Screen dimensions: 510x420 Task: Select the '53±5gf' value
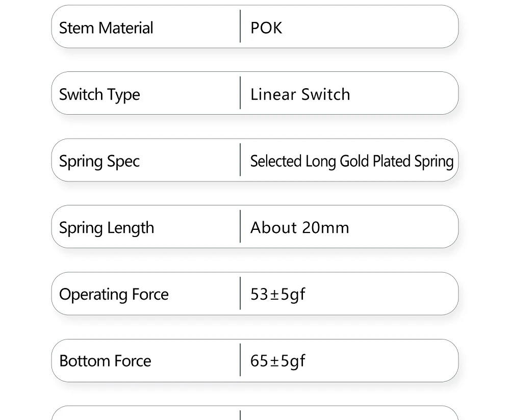pos(278,294)
